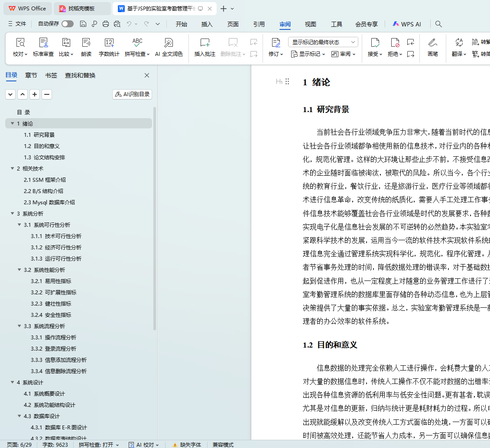Insert a comment with 插入批注
The width and height of the screenshot is (490, 448).
tap(204, 47)
